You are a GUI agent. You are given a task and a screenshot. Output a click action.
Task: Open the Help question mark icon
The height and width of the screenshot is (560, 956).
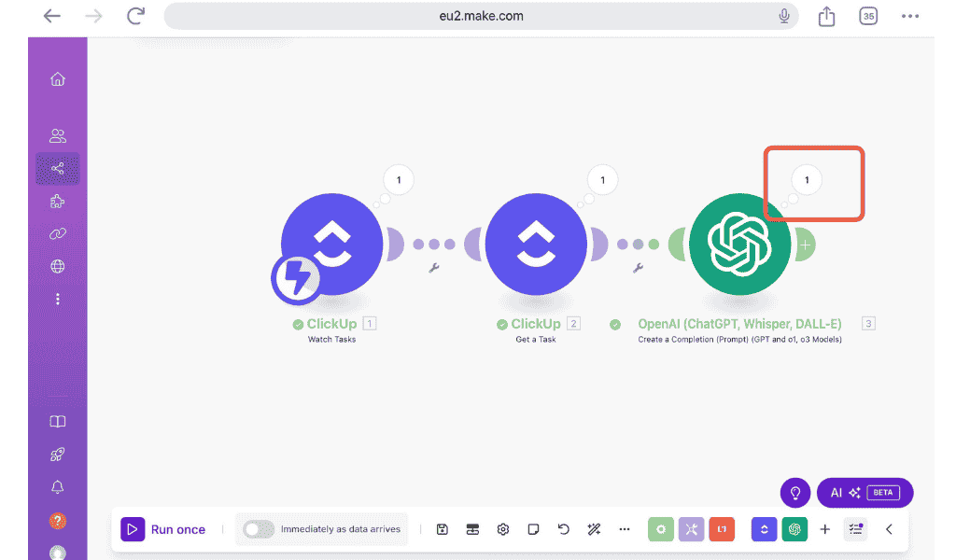pyautogui.click(x=57, y=521)
